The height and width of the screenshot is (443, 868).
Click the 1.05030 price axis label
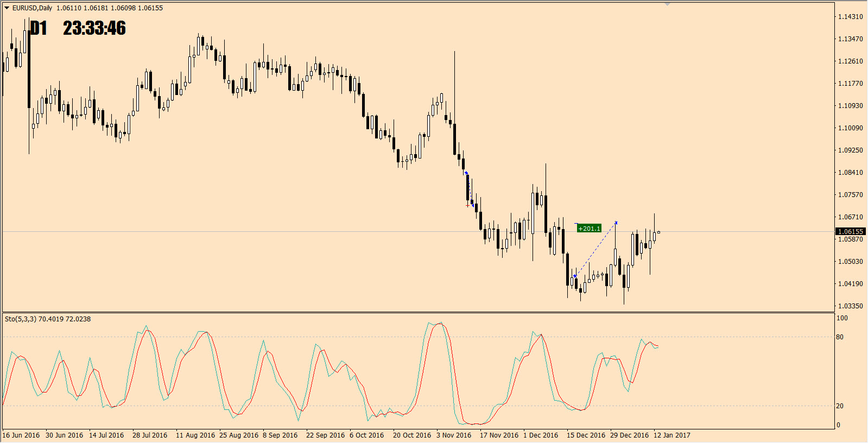pos(851,262)
